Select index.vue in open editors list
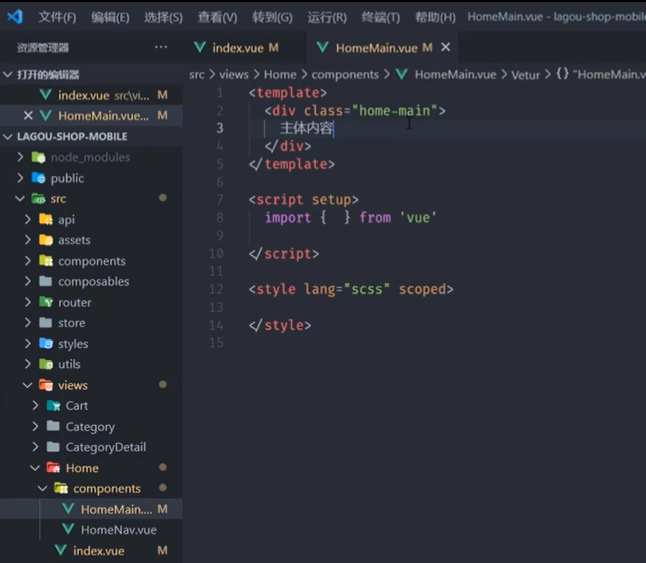This screenshot has width=646, height=563. pyautogui.click(x=91, y=95)
